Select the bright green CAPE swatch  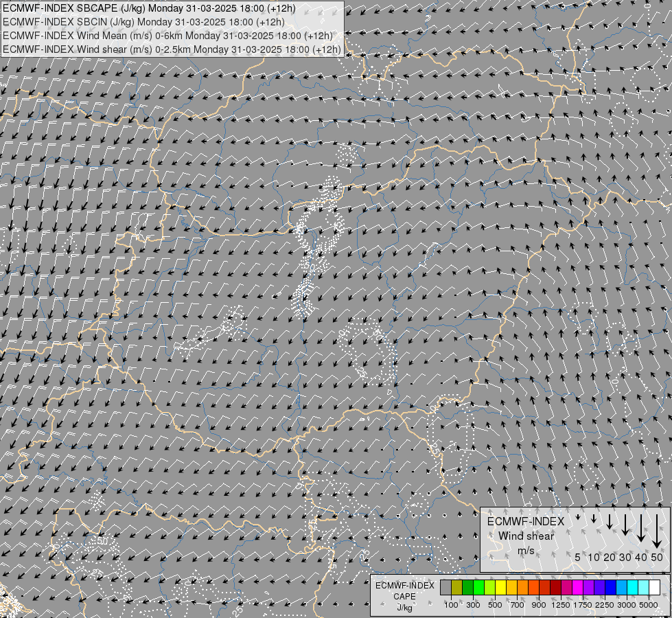(x=478, y=588)
